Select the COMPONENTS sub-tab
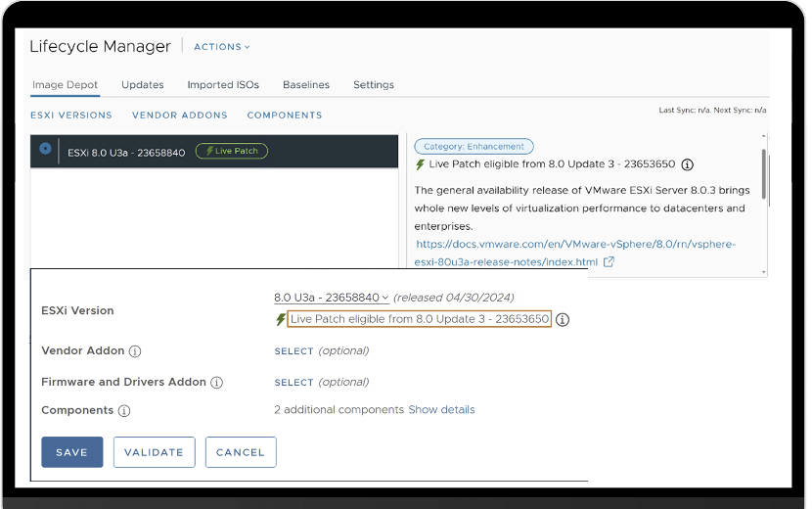Screen dimensions: 812x509 (285, 116)
